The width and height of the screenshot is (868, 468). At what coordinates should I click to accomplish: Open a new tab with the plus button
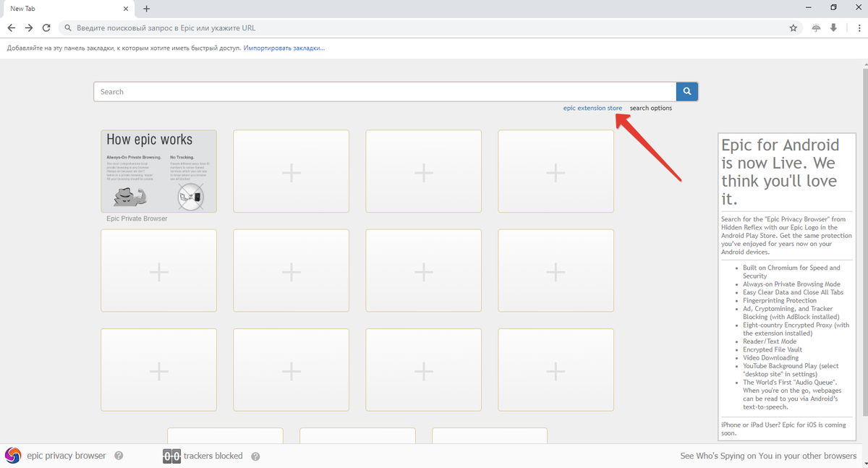tap(146, 9)
